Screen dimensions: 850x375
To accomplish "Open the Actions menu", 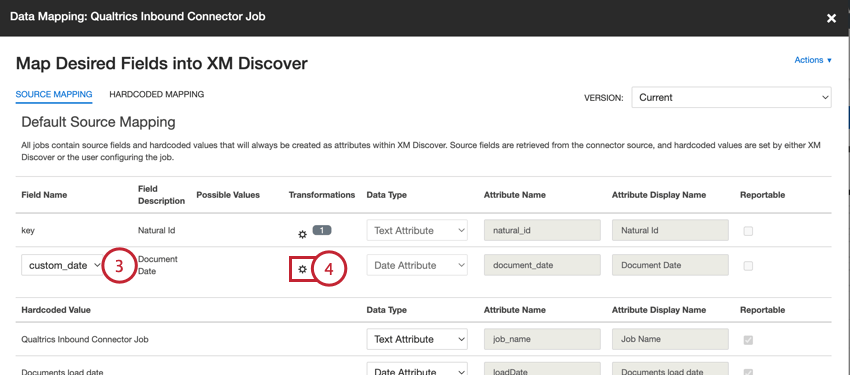I will click(x=813, y=60).
